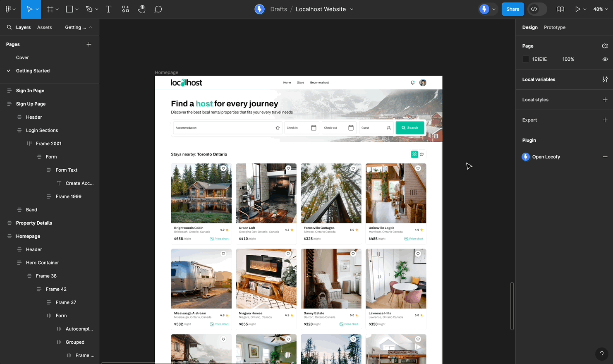This screenshot has width=613, height=364.
Task: Select the Rectangle shape tool
Action: click(x=69, y=9)
